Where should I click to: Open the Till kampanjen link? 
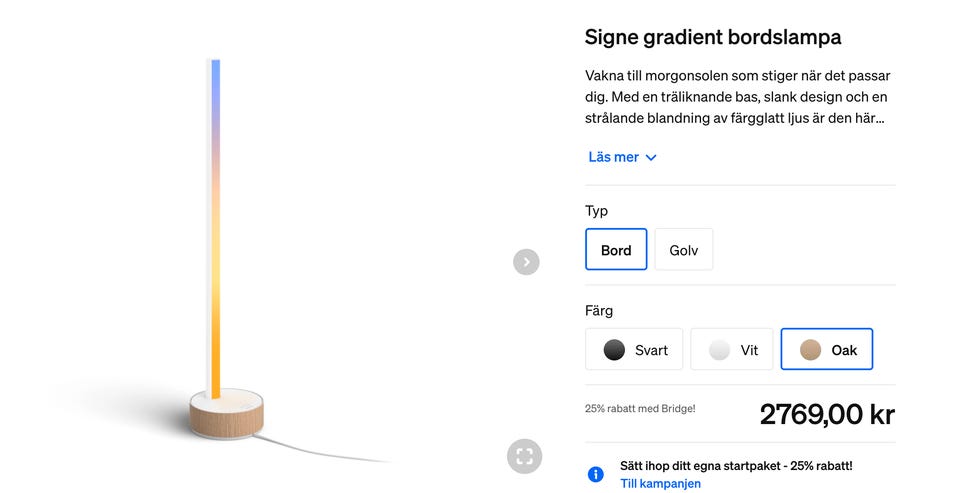coord(660,484)
